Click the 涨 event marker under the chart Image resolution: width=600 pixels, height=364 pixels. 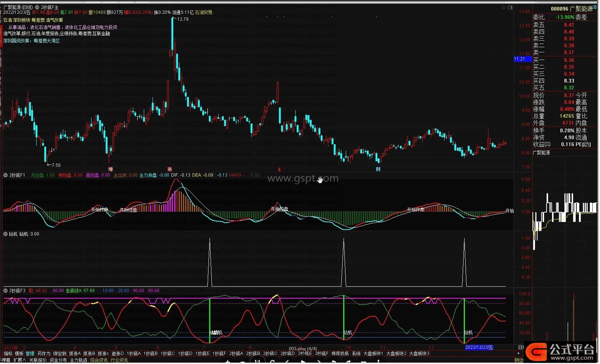click(x=170, y=169)
